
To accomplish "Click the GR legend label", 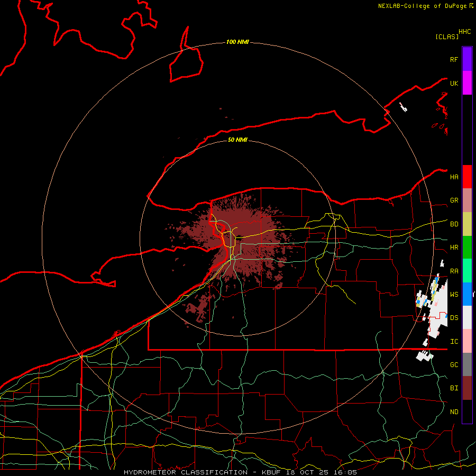I will coord(454,200).
